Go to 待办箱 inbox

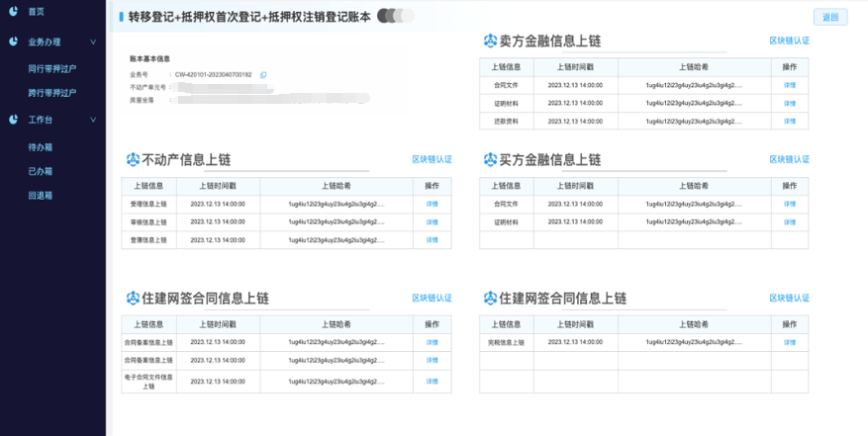tap(41, 147)
